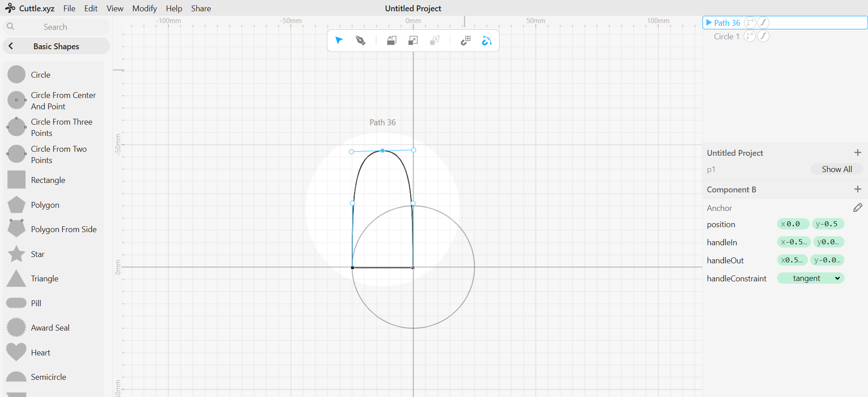Click the left bezier handle of the top anchor
Viewport: 868px width, 397px height.
tap(351, 152)
